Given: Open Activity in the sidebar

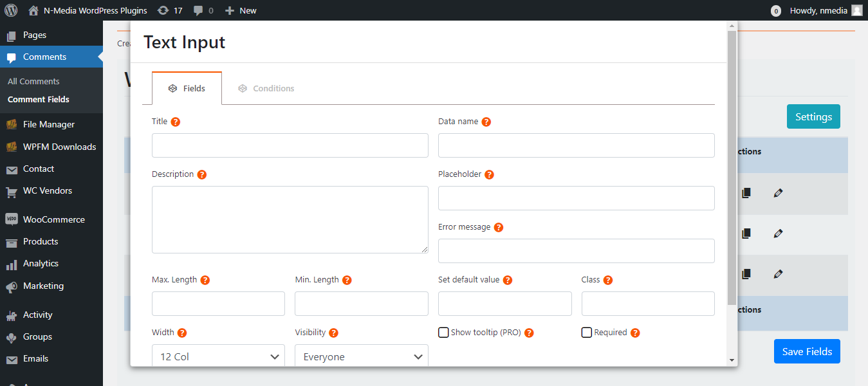Looking at the screenshot, I should pos(51,315).
